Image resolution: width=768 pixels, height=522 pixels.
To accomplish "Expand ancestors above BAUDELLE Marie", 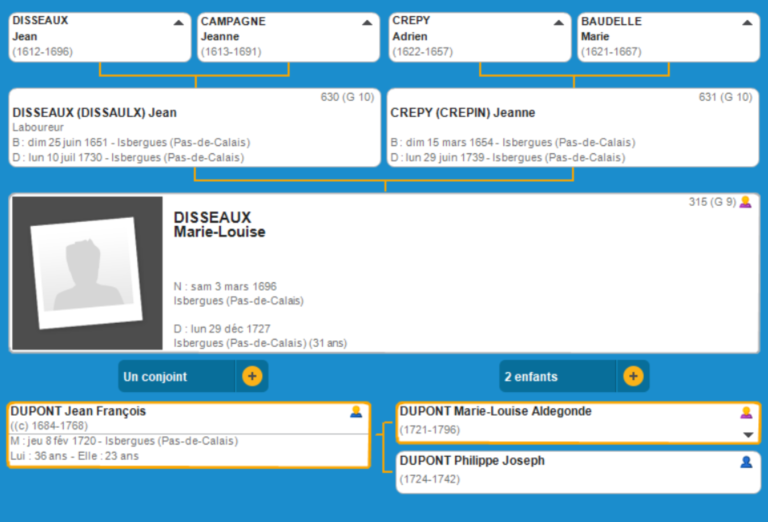I will point(747,22).
